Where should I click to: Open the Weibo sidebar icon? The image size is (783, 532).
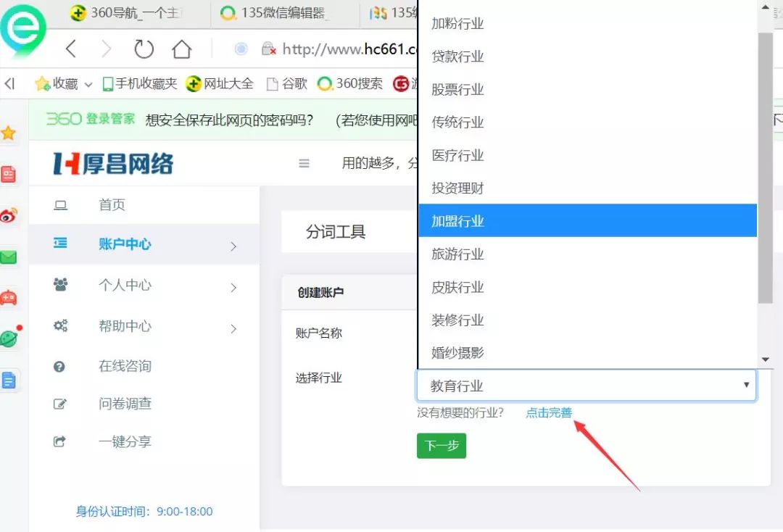pos(9,215)
